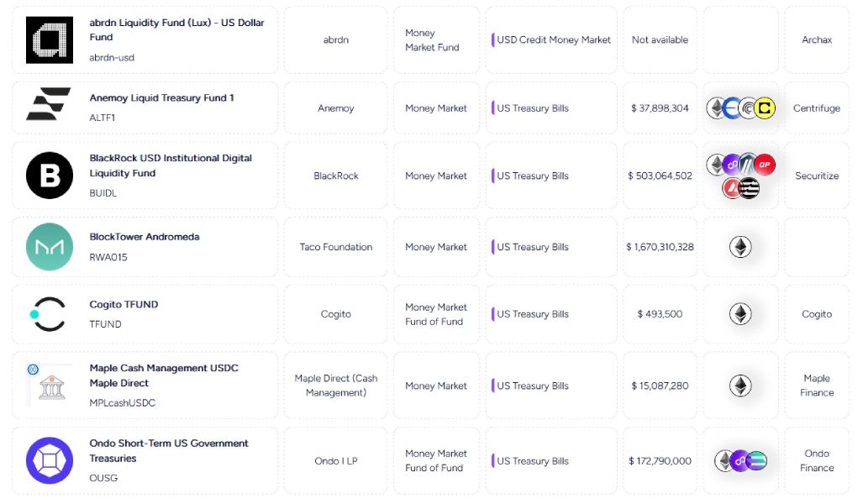Open the Archax platform link

(x=817, y=39)
